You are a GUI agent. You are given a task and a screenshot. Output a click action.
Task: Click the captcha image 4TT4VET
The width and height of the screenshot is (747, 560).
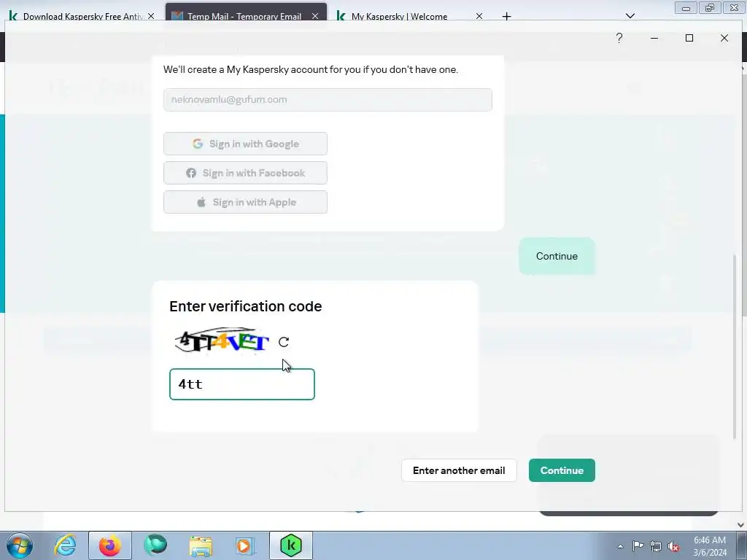click(x=222, y=341)
